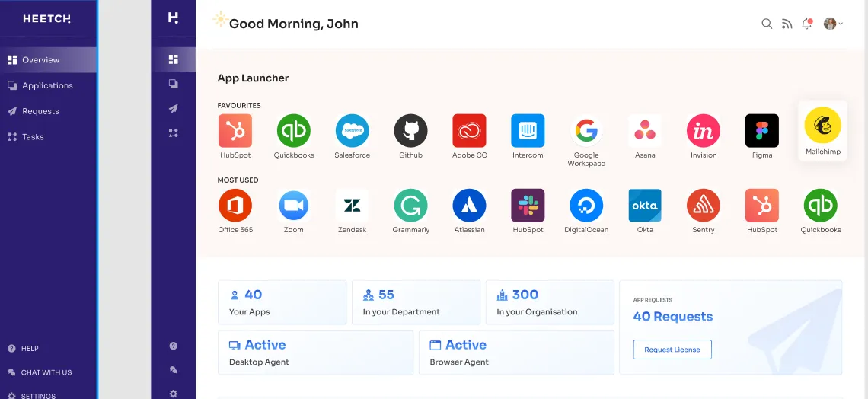This screenshot has width=868, height=399.
Task: Select Overview in the expanded sidebar
Action: coord(48,59)
